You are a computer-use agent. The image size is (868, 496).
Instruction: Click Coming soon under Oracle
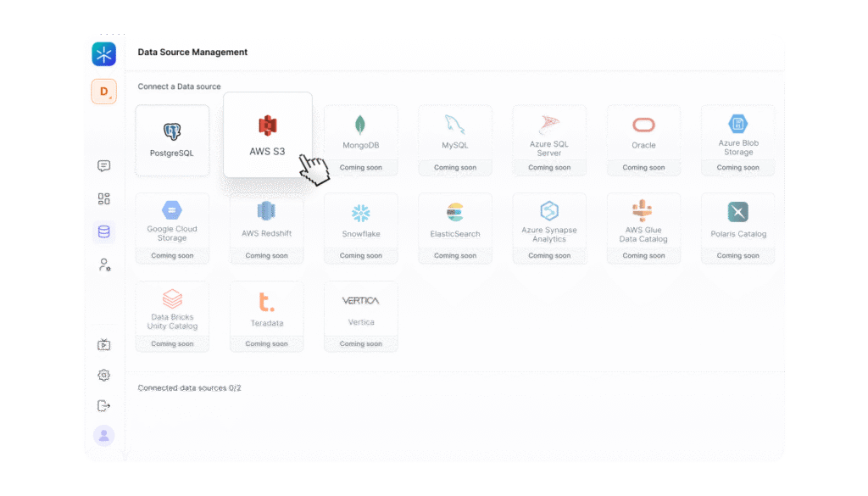pyautogui.click(x=643, y=168)
